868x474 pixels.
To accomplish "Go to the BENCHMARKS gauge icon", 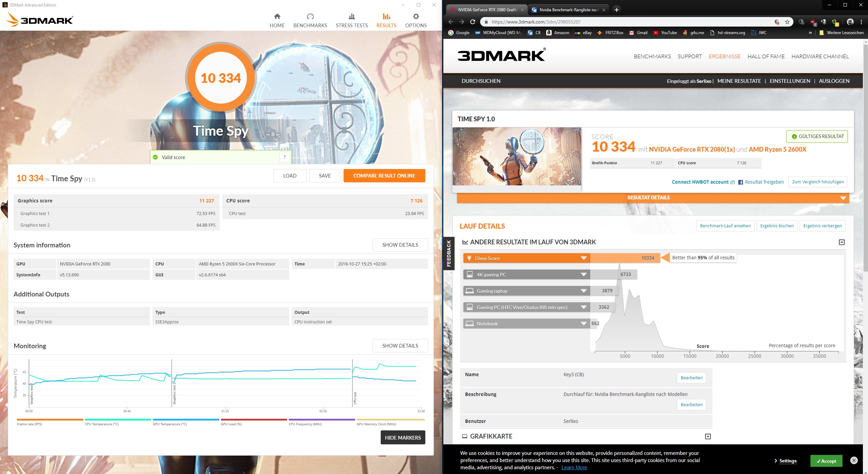I will [x=310, y=17].
